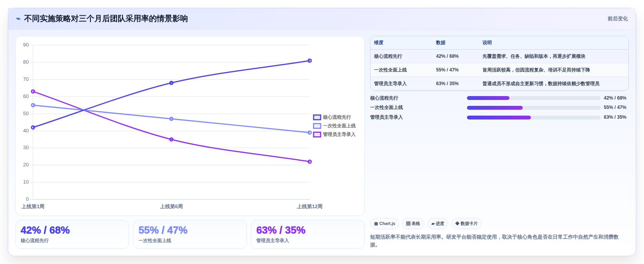Screen dimensions: 644x264
Task: Click 管理员主导录入 data point at 上线第1周
Action: [x=33, y=91]
